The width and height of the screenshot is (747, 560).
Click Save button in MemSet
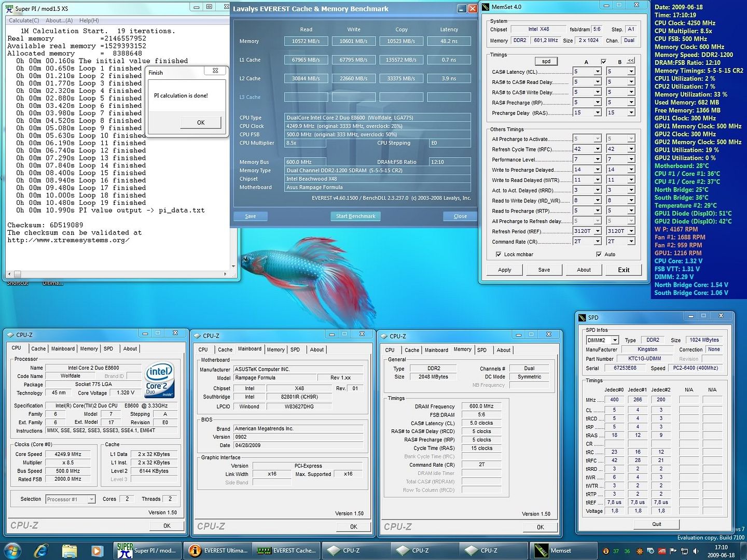(544, 270)
